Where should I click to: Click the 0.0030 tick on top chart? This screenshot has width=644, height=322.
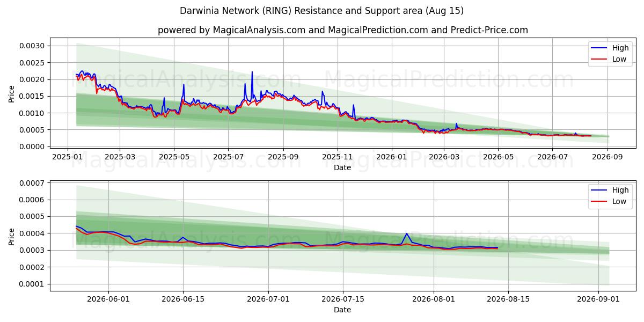click(x=32, y=46)
